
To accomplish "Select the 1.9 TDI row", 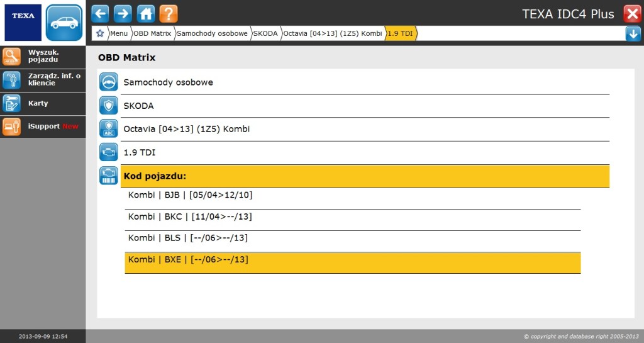I will coord(365,152).
